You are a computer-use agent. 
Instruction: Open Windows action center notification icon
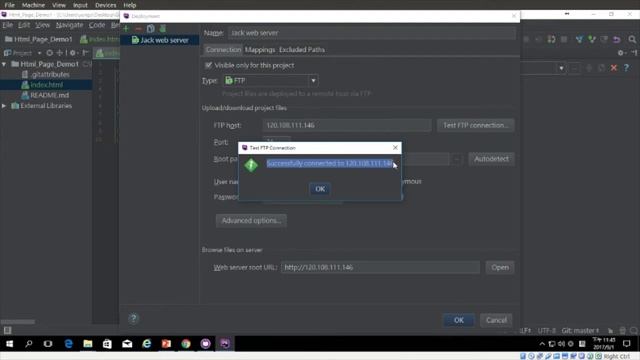point(627,344)
